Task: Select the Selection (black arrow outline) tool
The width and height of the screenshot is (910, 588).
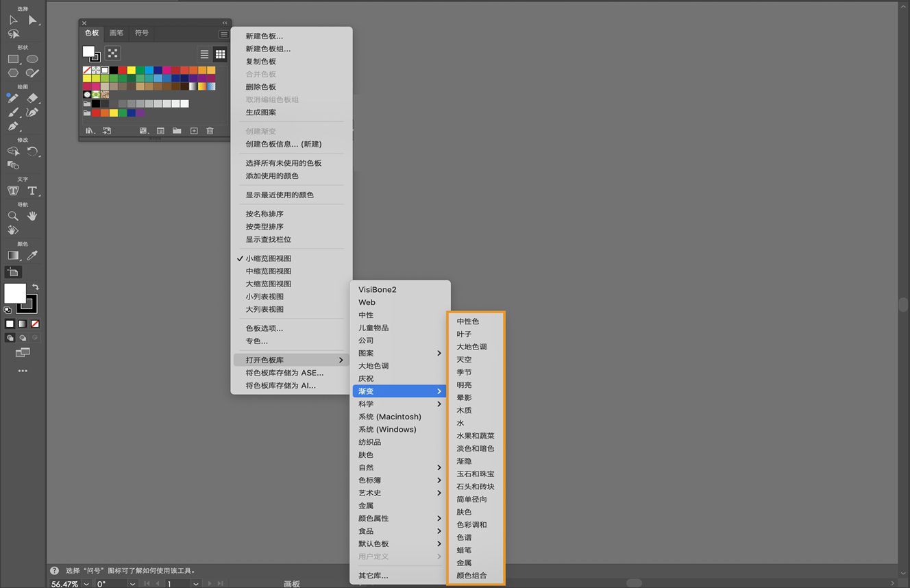Action: pyautogui.click(x=13, y=21)
